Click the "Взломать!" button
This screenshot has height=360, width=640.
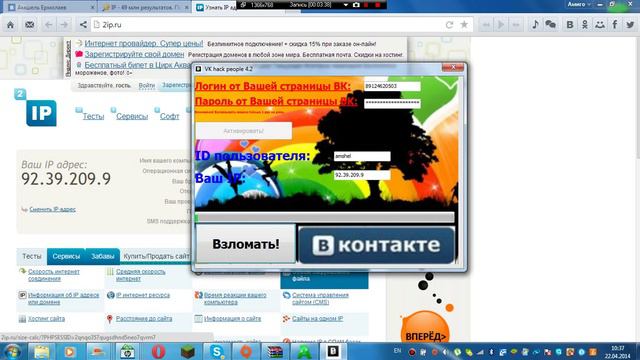click(x=246, y=244)
